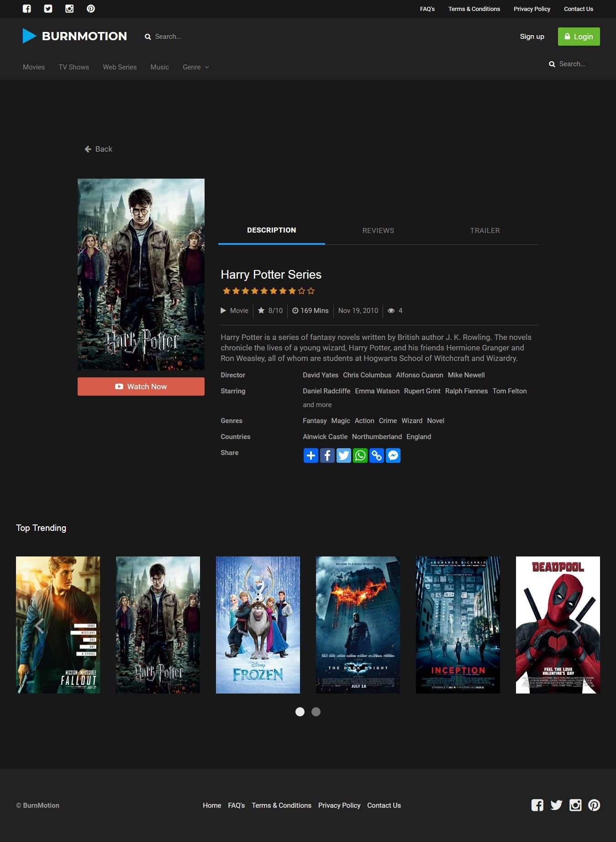The width and height of the screenshot is (616, 842).
Task: Click the Fantasy genre tag
Action: click(x=315, y=421)
